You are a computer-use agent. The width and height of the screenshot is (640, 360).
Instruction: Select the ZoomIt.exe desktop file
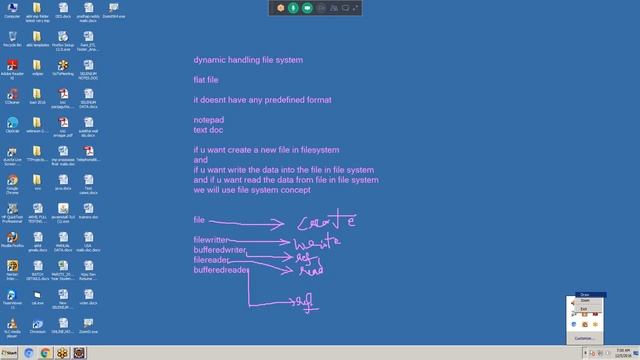pyautogui.click(x=88, y=326)
